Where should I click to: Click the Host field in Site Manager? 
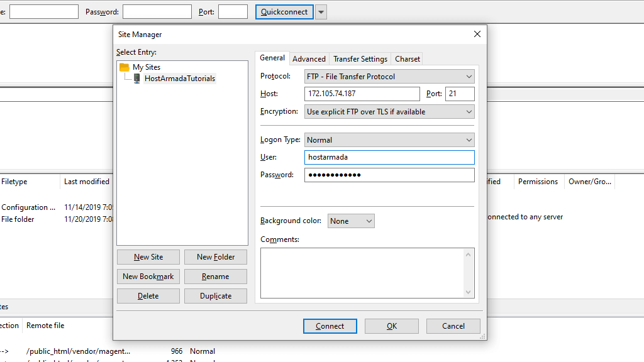pyautogui.click(x=362, y=94)
